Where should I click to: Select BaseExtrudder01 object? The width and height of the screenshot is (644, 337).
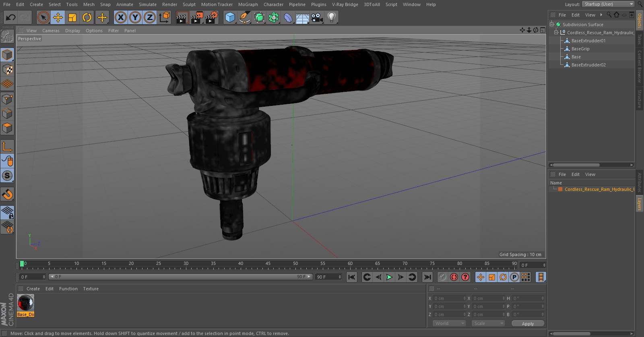[x=588, y=41]
